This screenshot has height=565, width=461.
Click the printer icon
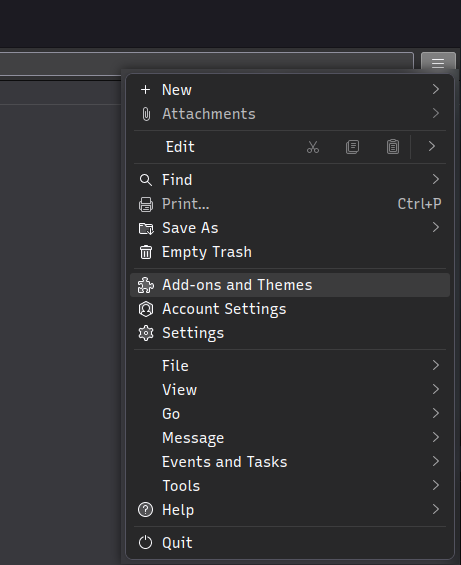pos(146,204)
